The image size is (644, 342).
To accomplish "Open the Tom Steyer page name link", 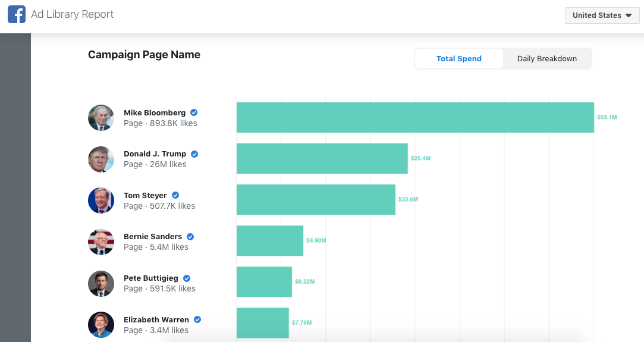I will (x=145, y=196).
